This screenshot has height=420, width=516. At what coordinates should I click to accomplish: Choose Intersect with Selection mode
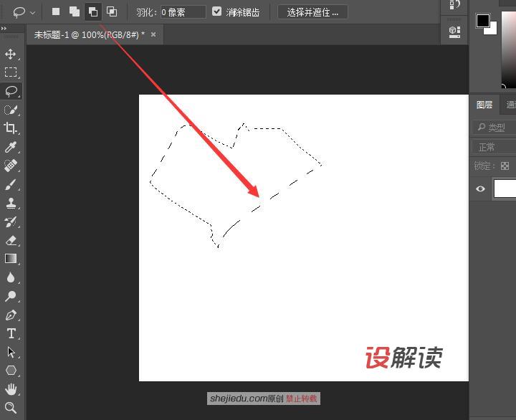(x=112, y=12)
